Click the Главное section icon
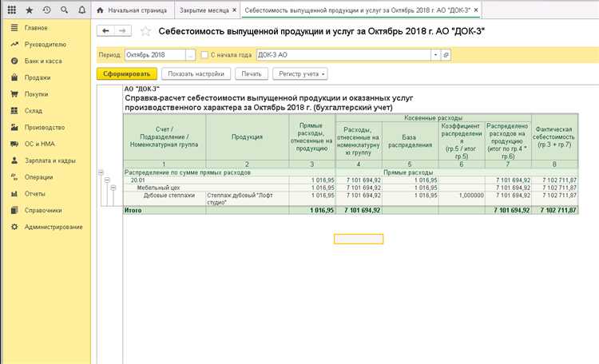 tap(14, 28)
